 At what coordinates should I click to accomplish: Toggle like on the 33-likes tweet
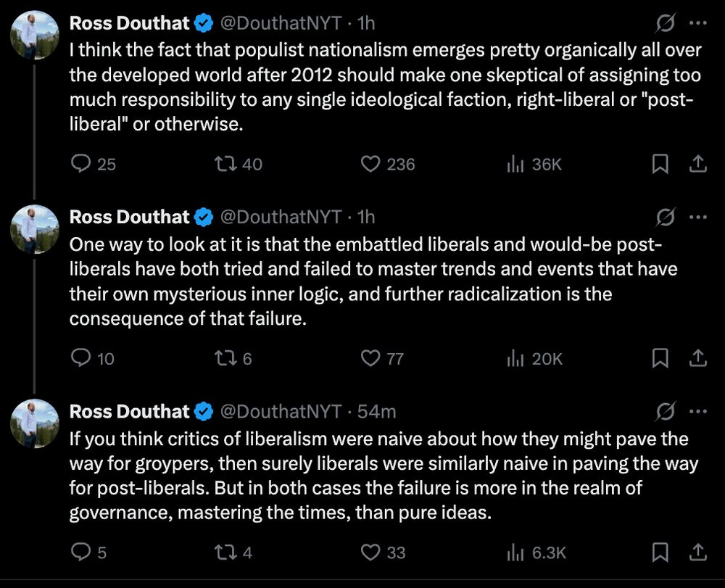coord(371,552)
